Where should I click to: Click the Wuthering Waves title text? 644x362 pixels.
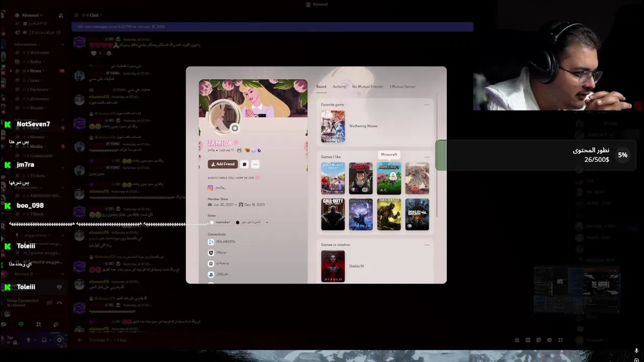[x=363, y=126]
